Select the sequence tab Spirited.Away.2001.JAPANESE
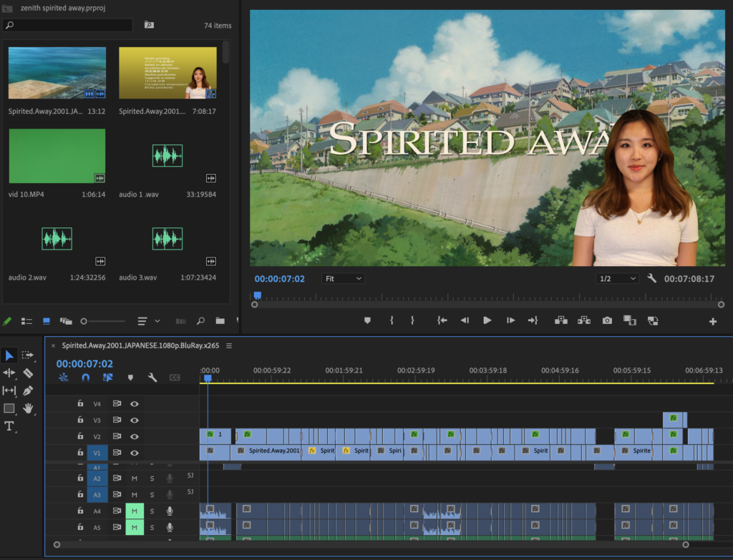 tap(140, 345)
